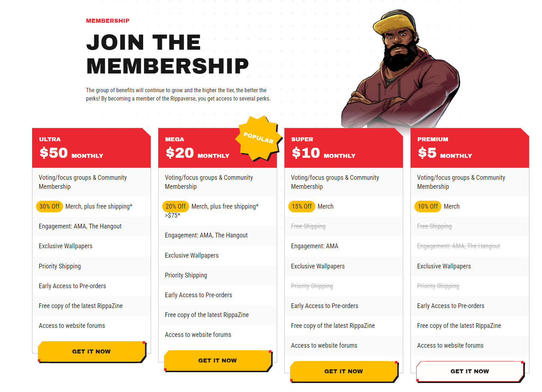Viewport: 542px width, 392px height.
Task: Click the Mega $20 plan header
Action: point(218,148)
